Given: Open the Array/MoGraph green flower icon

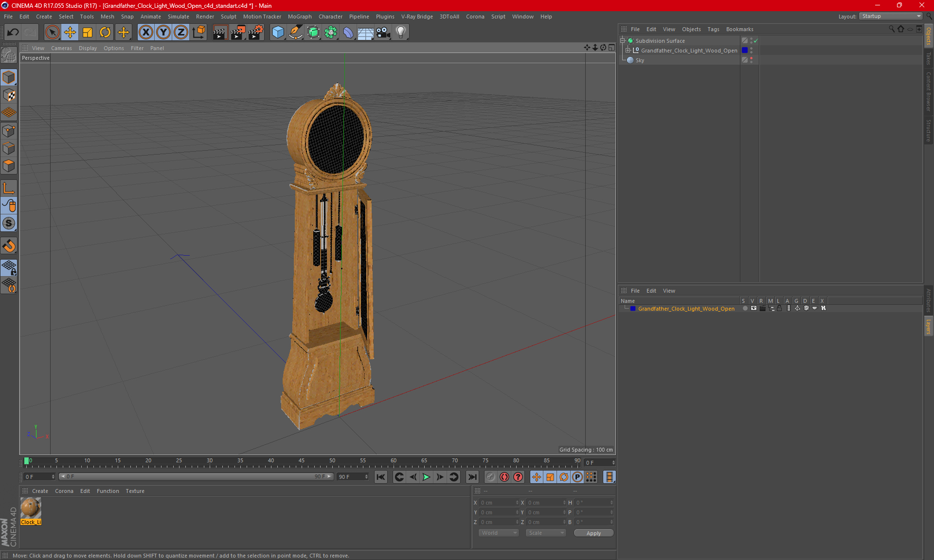Looking at the screenshot, I should 331,32.
